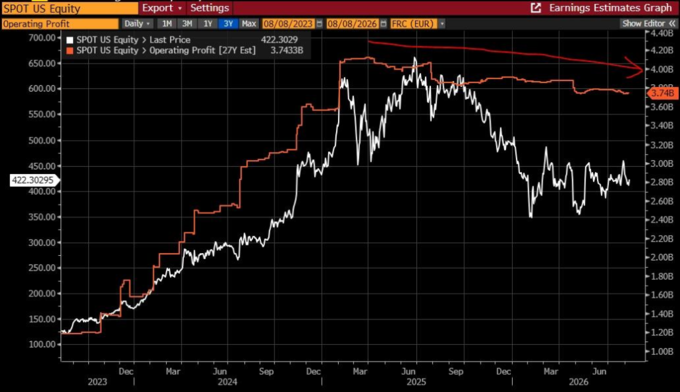Click the Show Editor button
This screenshot has height=392, width=680.
pos(644,23)
